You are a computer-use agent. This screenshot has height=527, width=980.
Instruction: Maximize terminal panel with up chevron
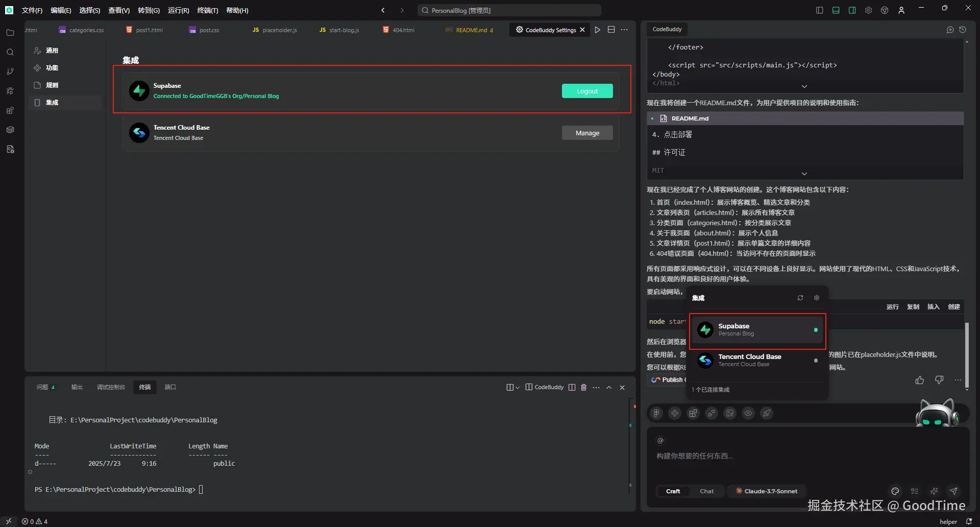(x=609, y=387)
